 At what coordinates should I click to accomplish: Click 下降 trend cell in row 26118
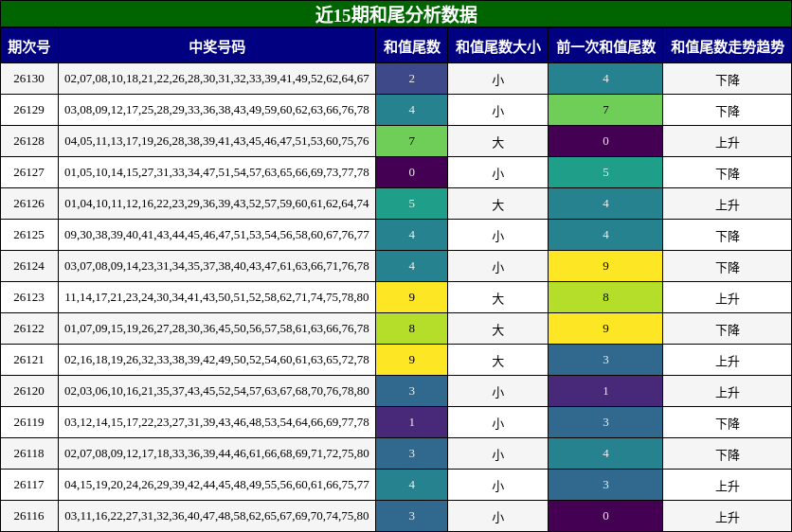coord(728,453)
